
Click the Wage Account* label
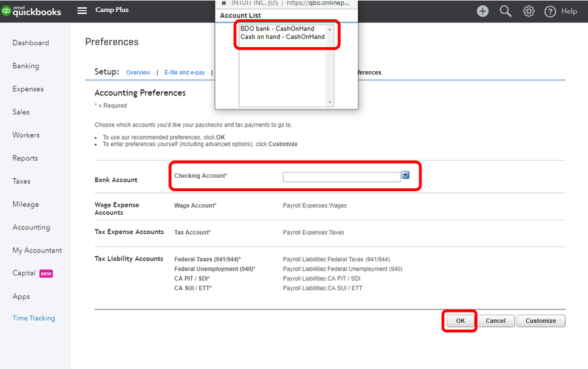click(195, 205)
